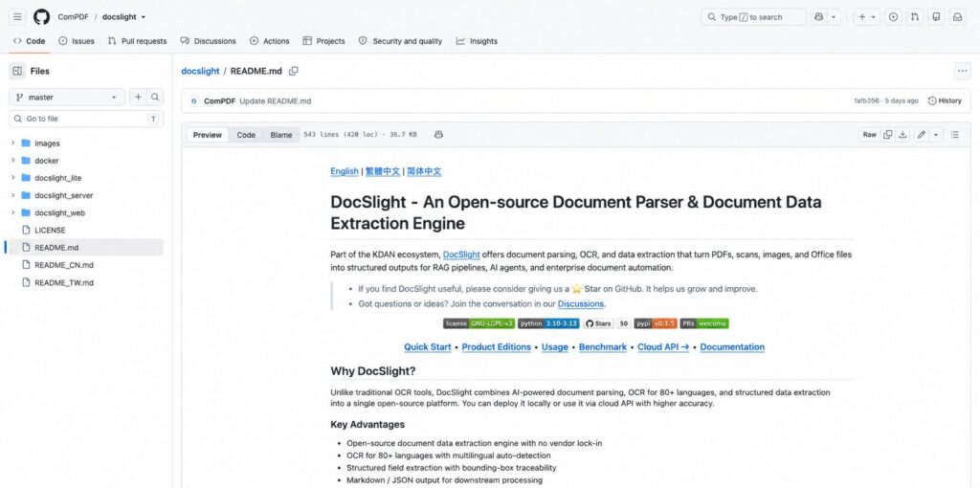Switch to the Projects tab
The image size is (980, 488).
click(323, 41)
